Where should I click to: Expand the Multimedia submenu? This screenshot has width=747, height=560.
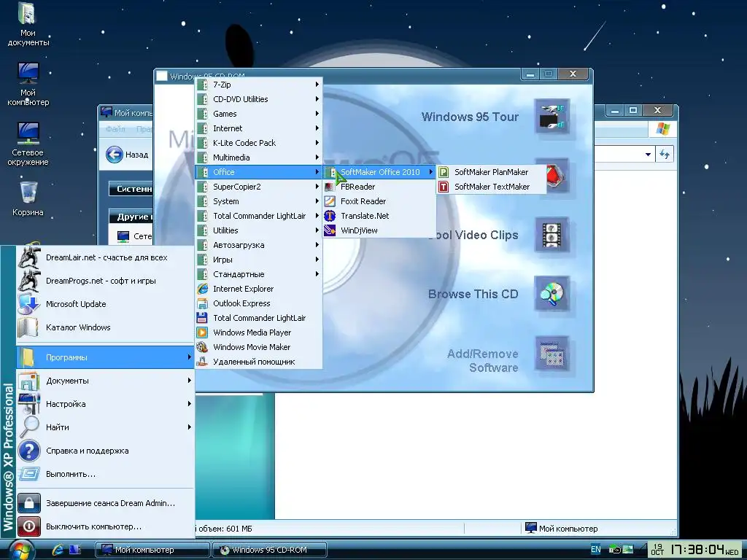(259, 157)
